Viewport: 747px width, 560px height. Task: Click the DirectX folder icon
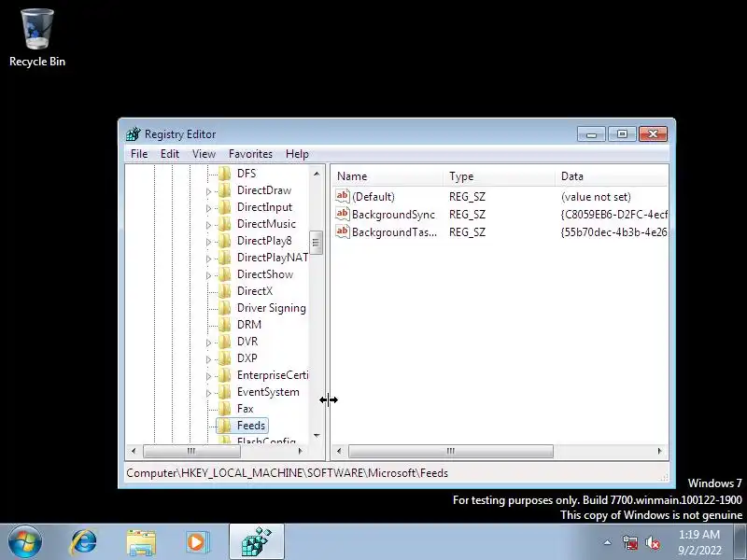pos(224,291)
